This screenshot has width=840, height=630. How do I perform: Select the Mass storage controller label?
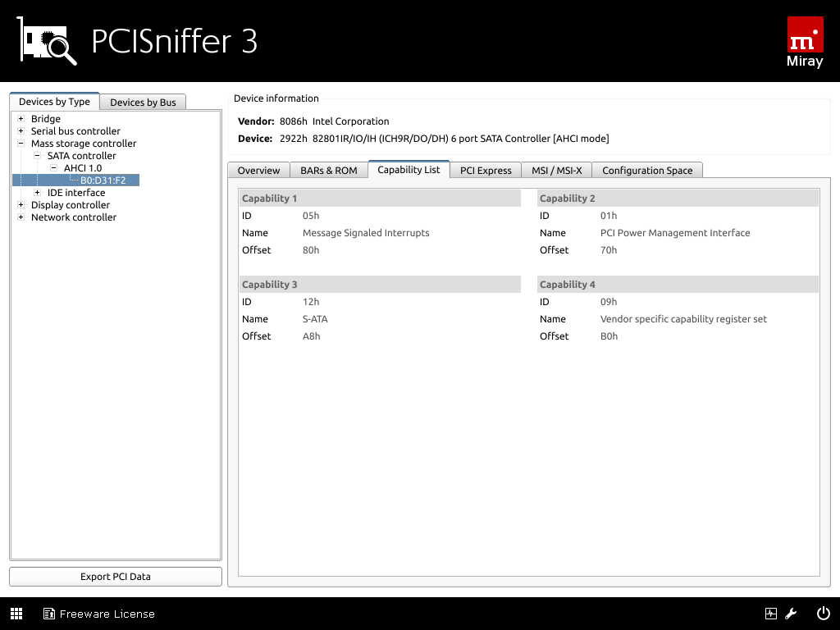(x=84, y=143)
